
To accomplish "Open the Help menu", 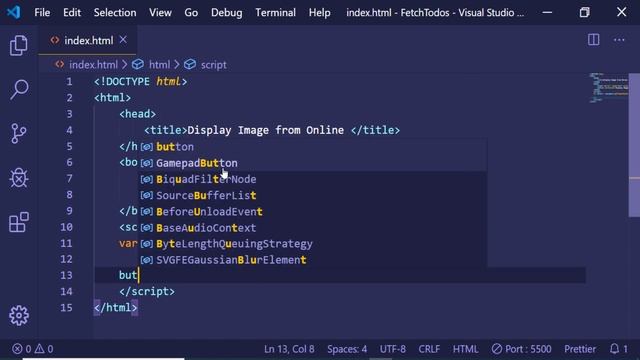I will pos(320,13).
